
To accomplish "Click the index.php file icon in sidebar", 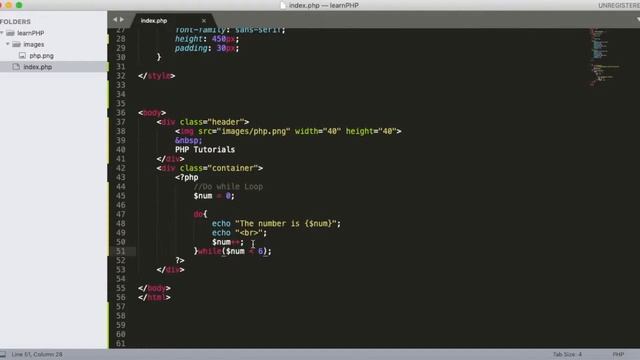I will [x=16, y=67].
